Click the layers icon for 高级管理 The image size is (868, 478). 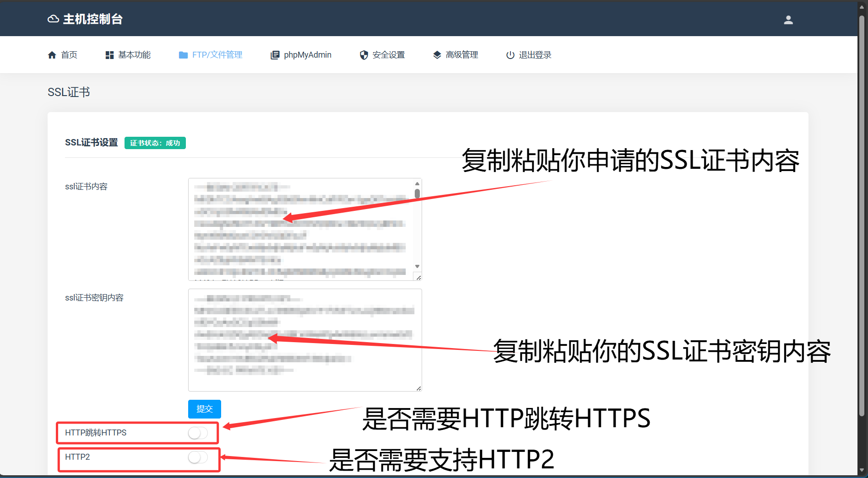coord(437,55)
